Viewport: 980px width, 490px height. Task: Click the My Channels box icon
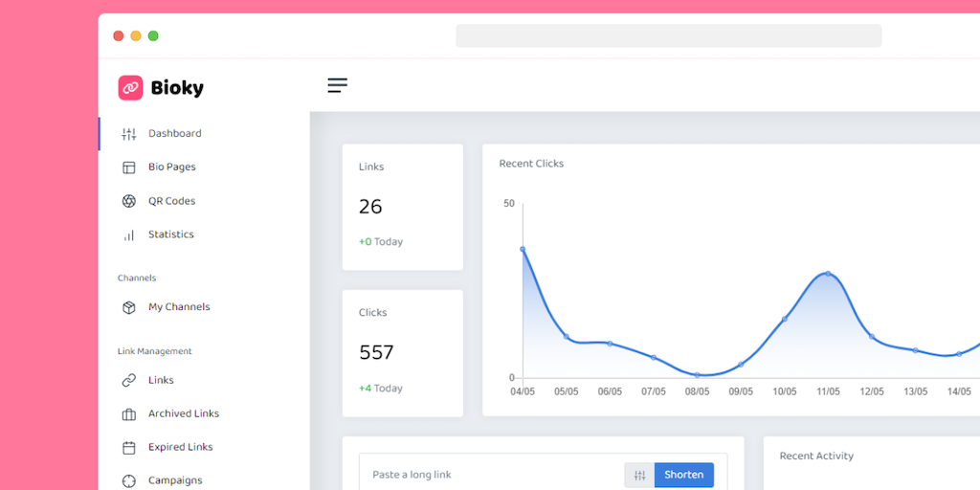tap(129, 307)
